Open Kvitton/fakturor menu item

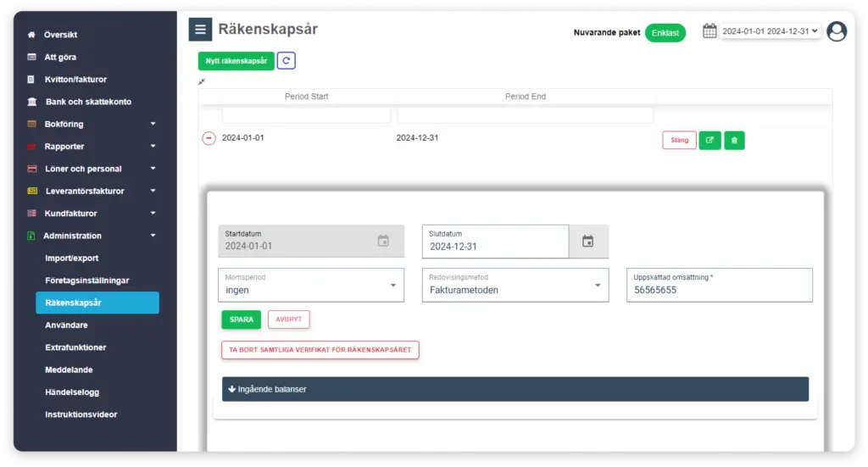pyautogui.click(x=75, y=79)
